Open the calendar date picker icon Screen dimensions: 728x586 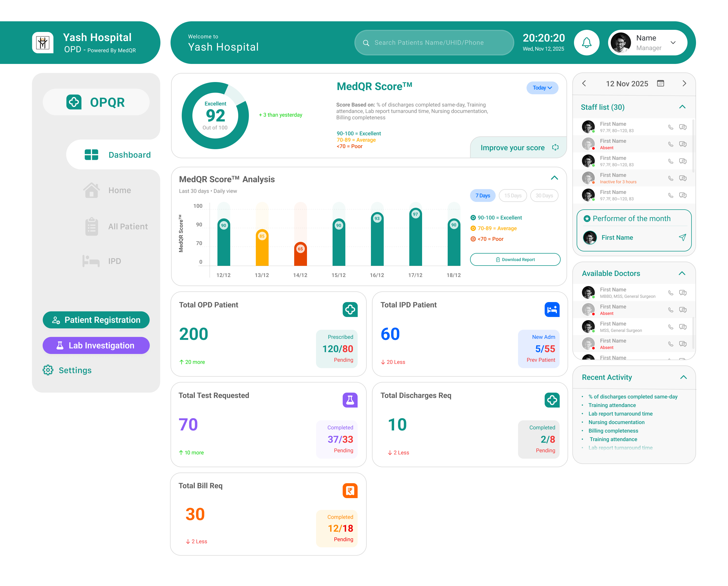click(661, 83)
